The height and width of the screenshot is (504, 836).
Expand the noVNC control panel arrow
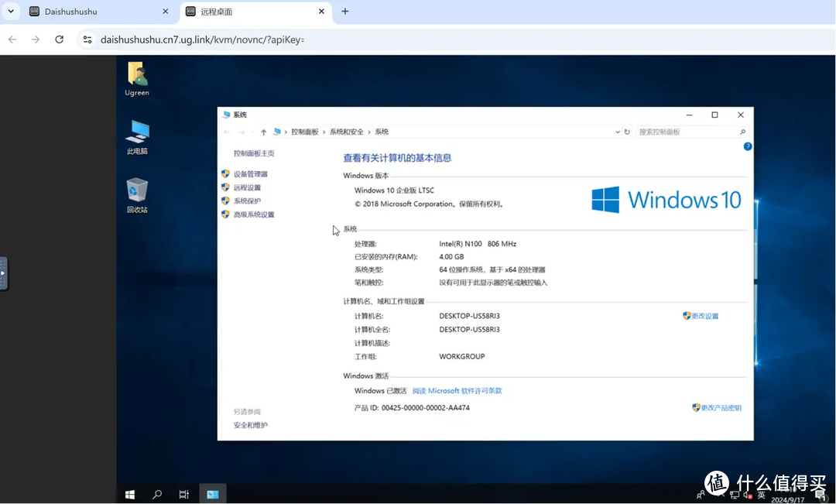[3, 273]
